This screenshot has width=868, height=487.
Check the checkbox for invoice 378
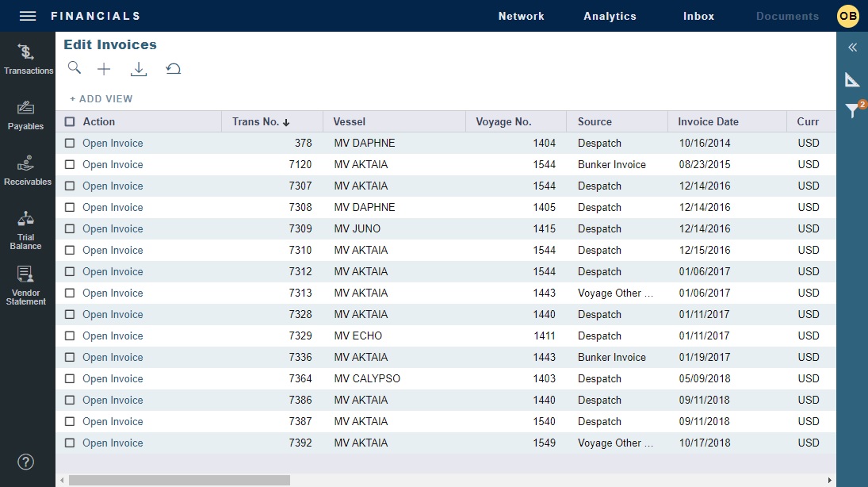pyautogui.click(x=69, y=143)
